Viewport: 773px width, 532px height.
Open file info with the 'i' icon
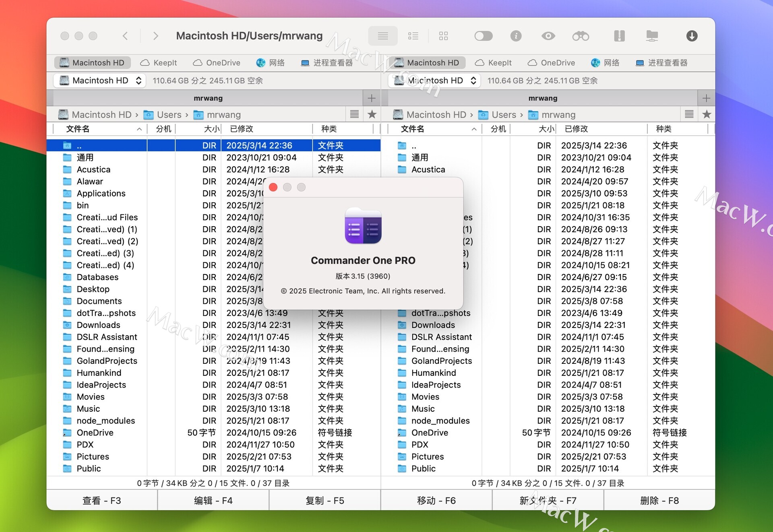tap(516, 36)
